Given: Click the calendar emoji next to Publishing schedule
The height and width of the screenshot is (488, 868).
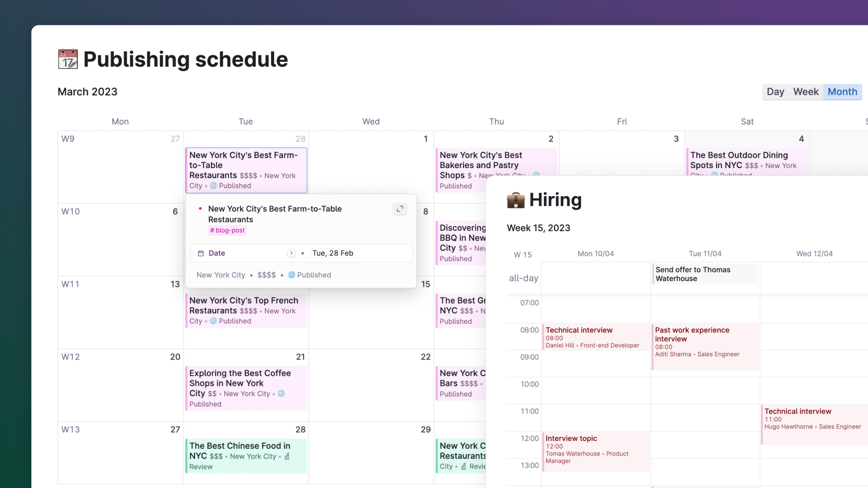Looking at the screenshot, I should pos(68,59).
